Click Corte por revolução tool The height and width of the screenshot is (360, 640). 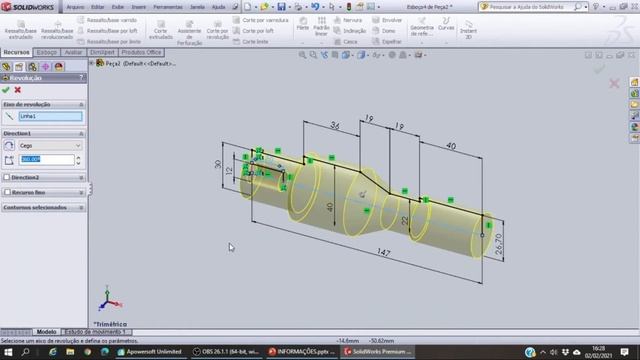(218, 30)
